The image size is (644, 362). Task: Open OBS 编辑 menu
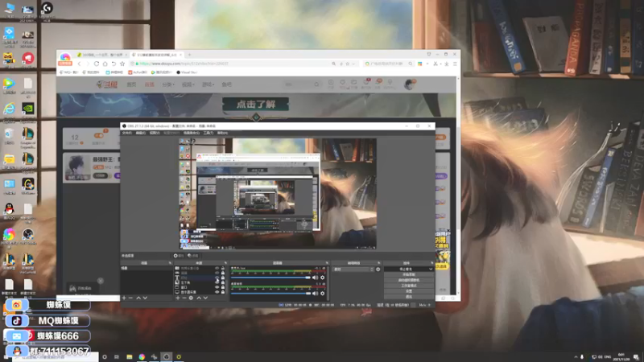coord(140,133)
